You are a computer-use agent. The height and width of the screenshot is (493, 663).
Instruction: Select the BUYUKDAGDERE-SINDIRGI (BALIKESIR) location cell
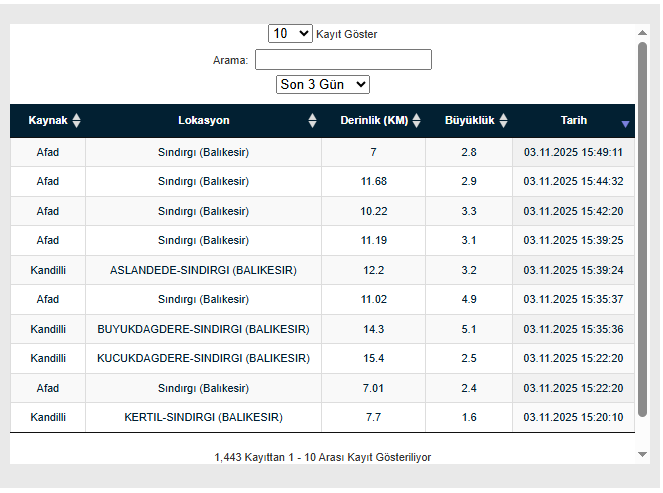coord(203,329)
